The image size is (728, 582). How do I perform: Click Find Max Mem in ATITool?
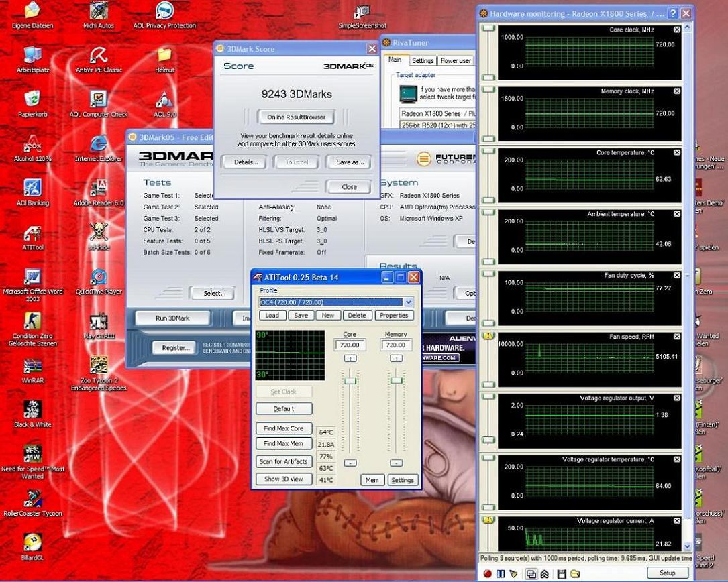pyautogui.click(x=284, y=444)
